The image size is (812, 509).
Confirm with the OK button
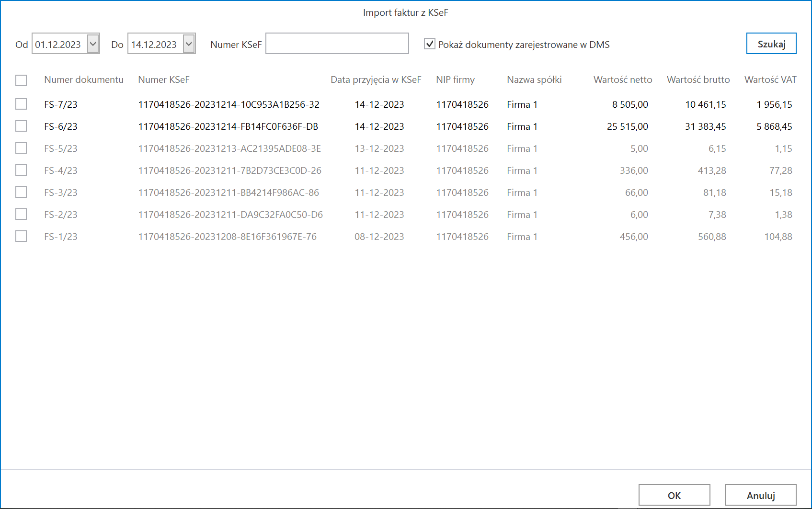(675, 495)
